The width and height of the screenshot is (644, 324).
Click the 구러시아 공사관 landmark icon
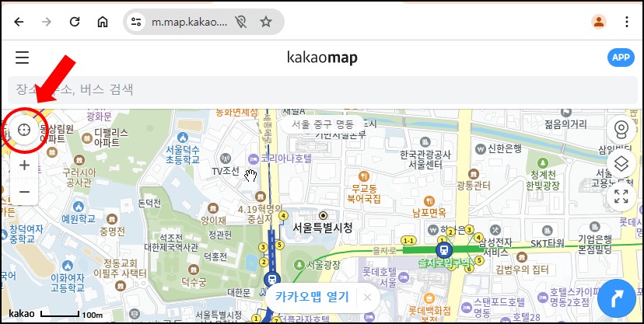(x=79, y=159)
